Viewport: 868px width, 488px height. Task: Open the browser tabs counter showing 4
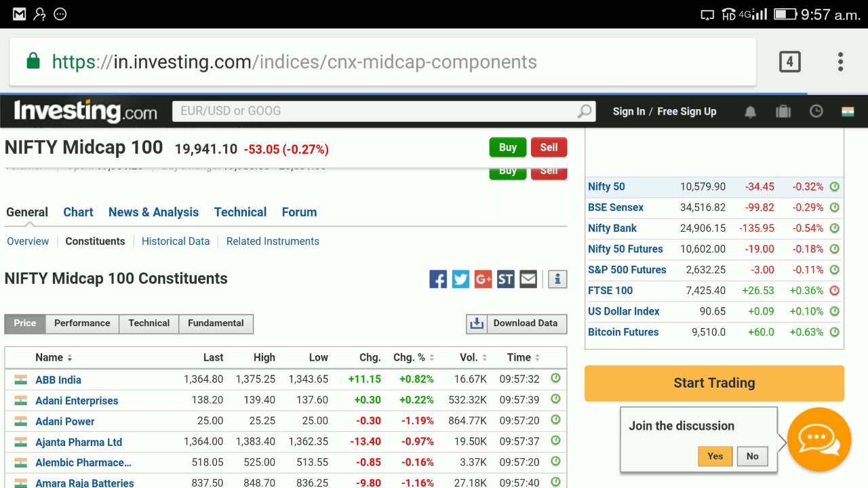789,62
